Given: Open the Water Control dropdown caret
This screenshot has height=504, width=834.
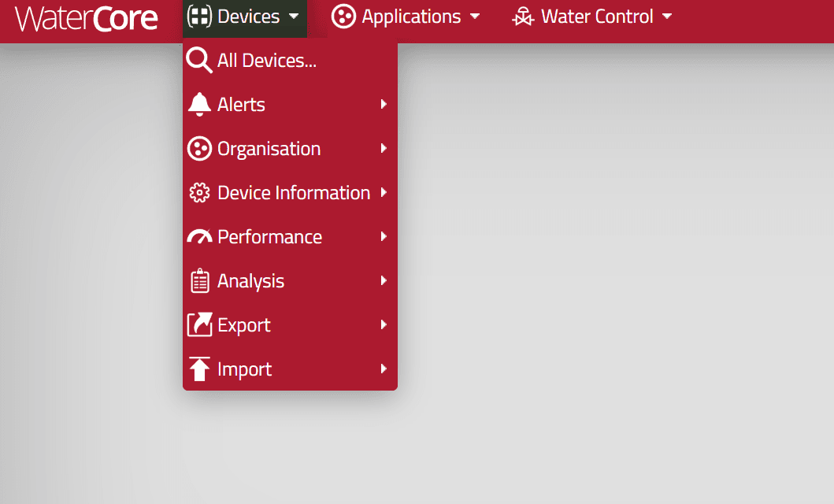Looking at the screenshot, I should (x=667, y=17).
